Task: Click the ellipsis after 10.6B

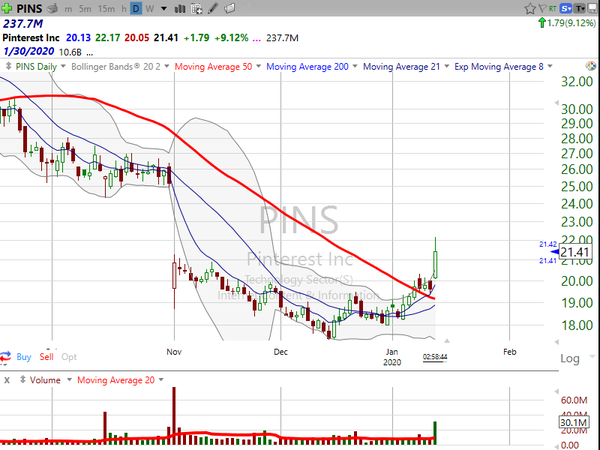Action: (x=90, y=52)
